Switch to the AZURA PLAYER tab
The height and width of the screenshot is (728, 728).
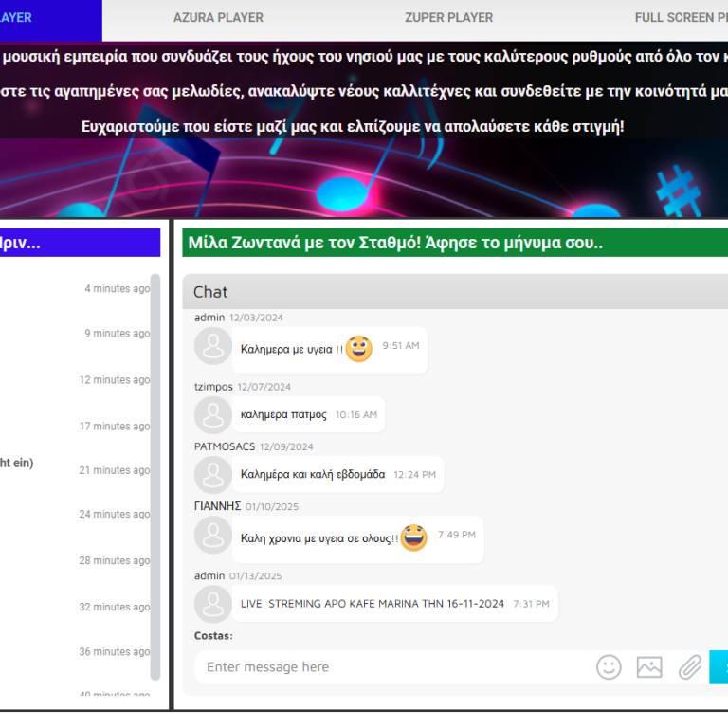click(218, 17)
